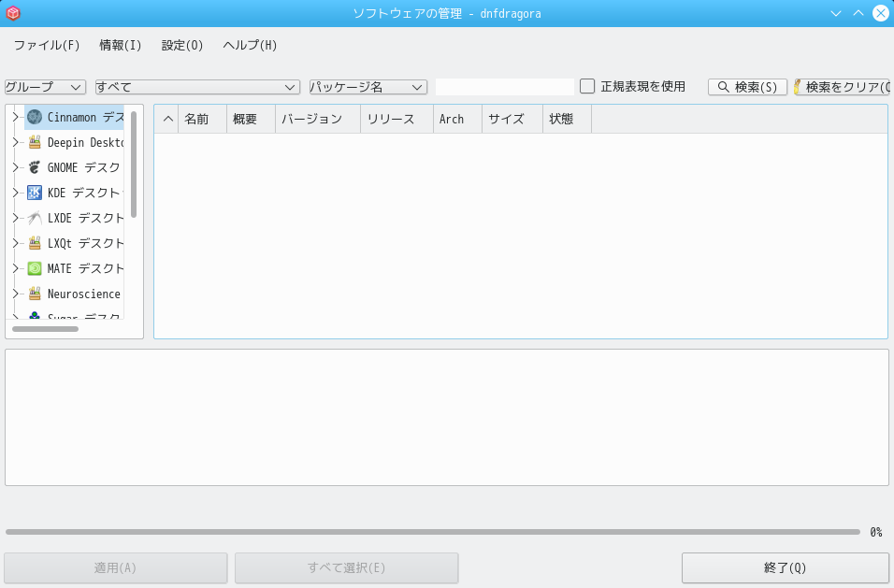Screen dimensions: 894x588
Task: Open the グループ view dropdown
Action: pyautogui.click(x=45, y=87)
